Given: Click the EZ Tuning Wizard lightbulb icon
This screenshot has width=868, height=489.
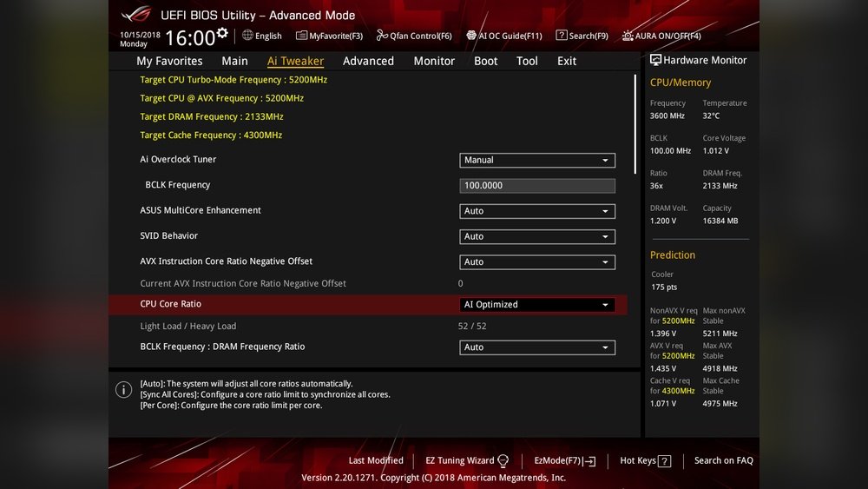Looking at the screenshot, I should point(503,461).
